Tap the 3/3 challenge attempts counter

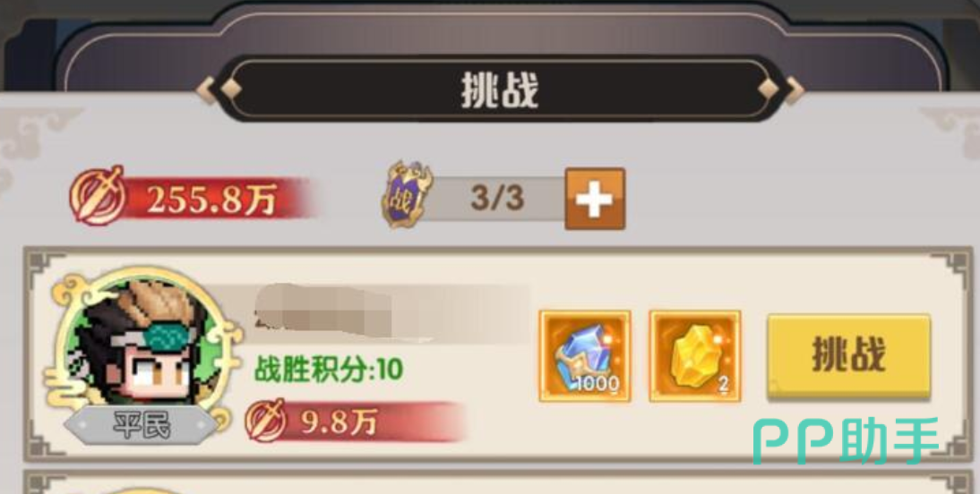pyautogui.click(x=497, y=199)
